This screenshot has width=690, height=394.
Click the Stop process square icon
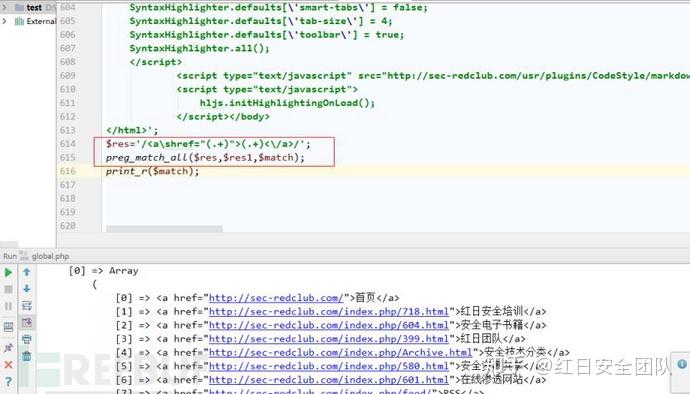coord(8,289)
